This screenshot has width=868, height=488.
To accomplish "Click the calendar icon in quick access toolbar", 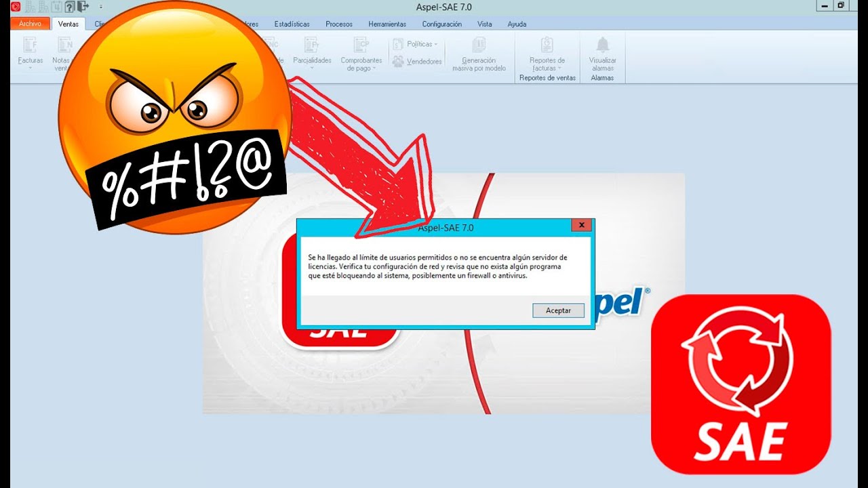I will pyautogui.click(x=56, y=7).
